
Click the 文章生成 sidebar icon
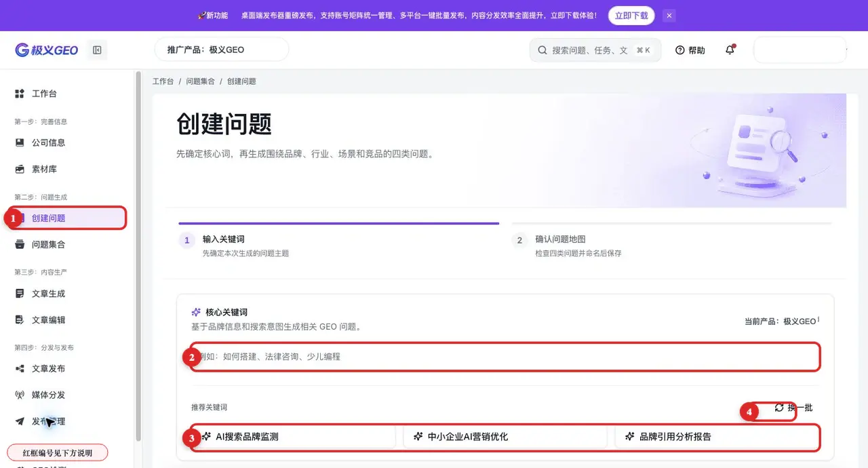(x=20, y=294)
